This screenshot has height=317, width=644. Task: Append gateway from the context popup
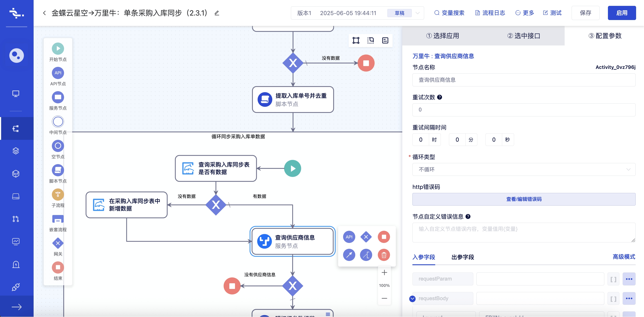[x=366, y=237]
